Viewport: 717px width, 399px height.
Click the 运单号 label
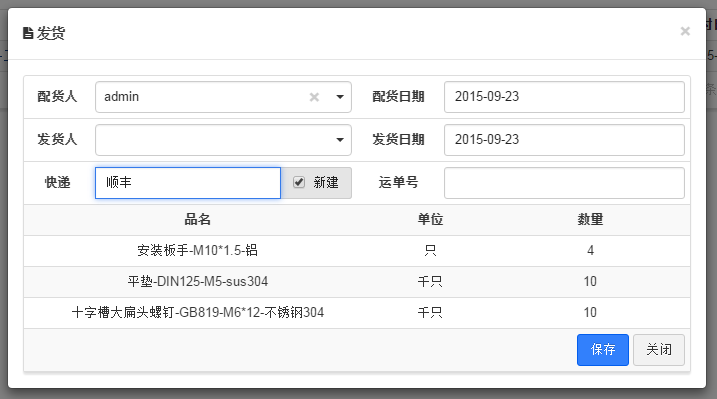[x=398, y=182]
